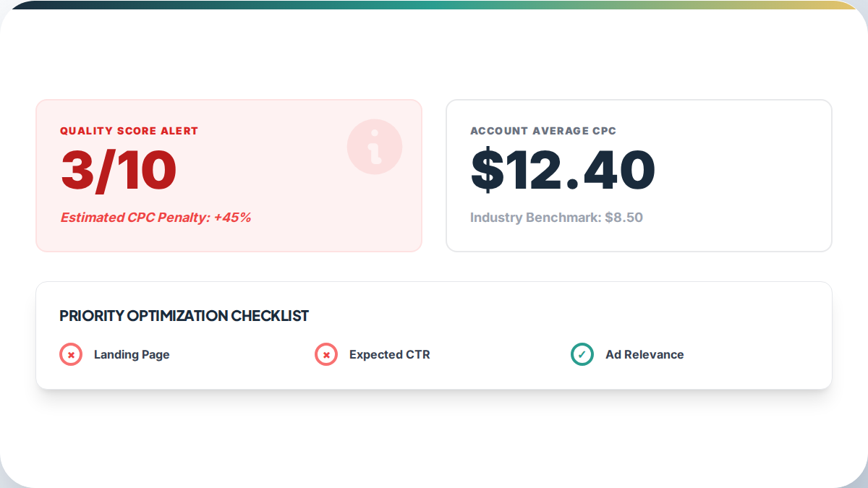Click the gradient color bar at the top
The image size is (868, 488).
[x=434, y=4]
